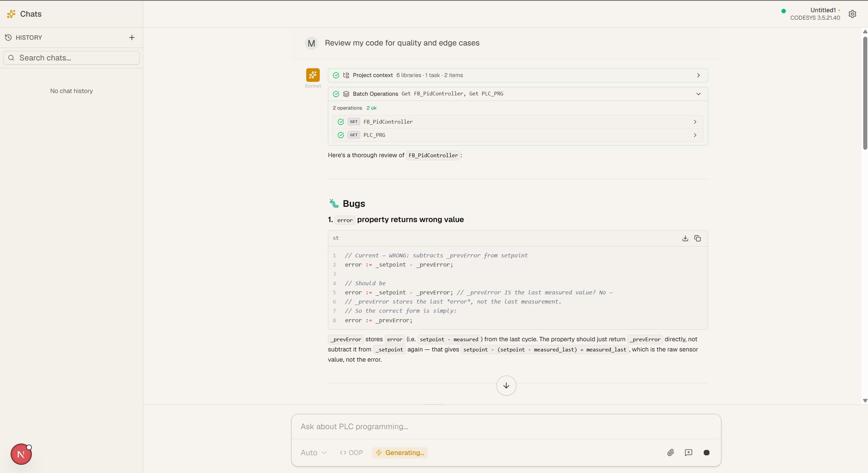The height and width of the screenshot is (473, 868).
Task: Click Project context success check icon
Action: [336, 75]
